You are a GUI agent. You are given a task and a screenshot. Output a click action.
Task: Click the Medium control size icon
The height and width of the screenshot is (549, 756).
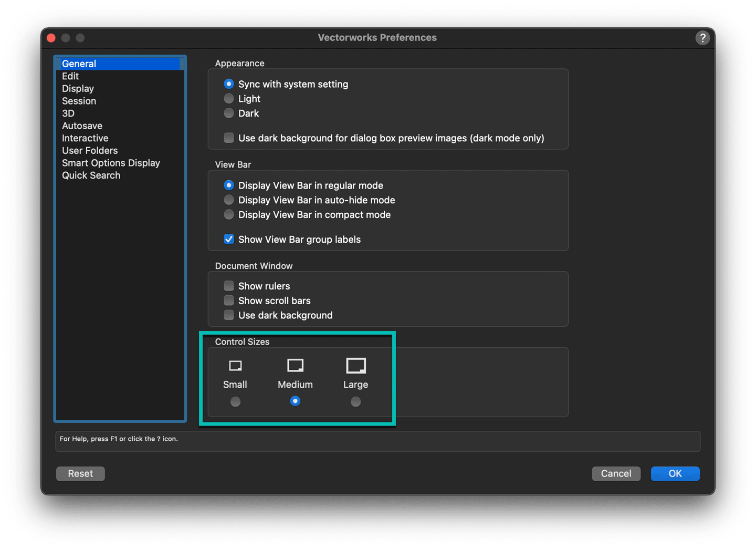[295, 365]
